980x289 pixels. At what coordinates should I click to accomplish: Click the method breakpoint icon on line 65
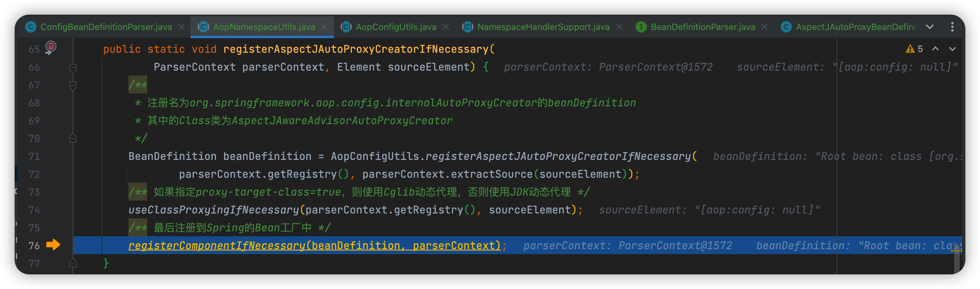(51, 47)
